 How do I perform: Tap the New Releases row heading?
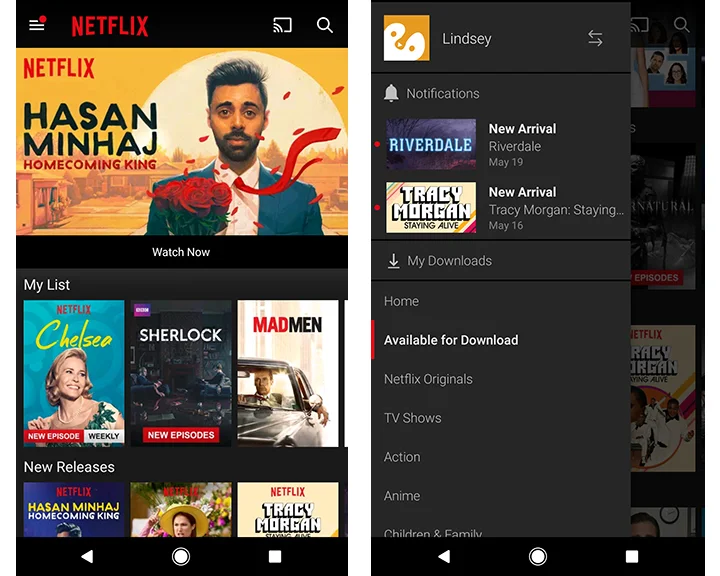pyautogui.click(x=69, y=467)
